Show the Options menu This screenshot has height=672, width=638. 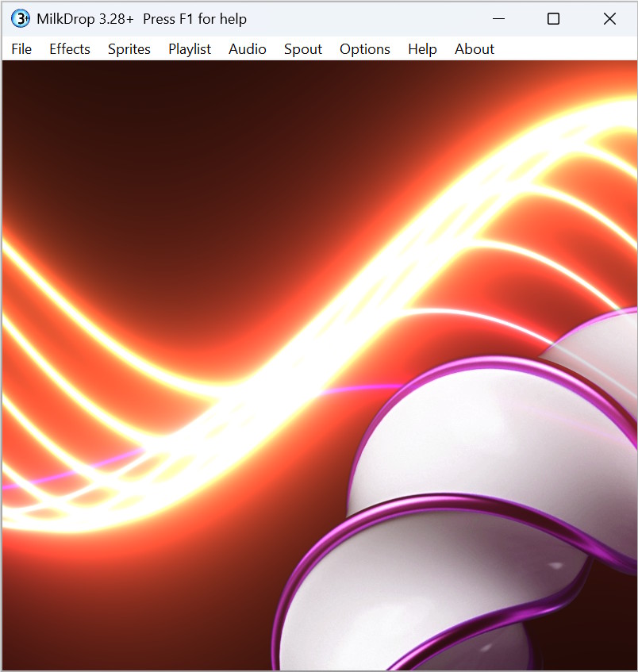pos(365,49)
